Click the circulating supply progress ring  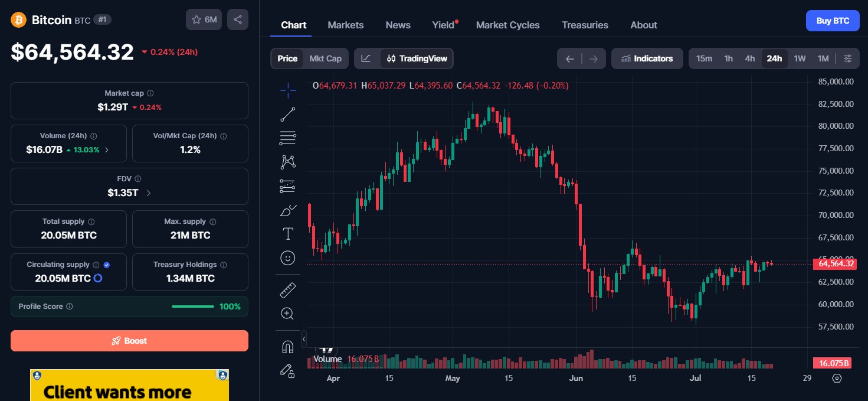click(x=98, y=278)
